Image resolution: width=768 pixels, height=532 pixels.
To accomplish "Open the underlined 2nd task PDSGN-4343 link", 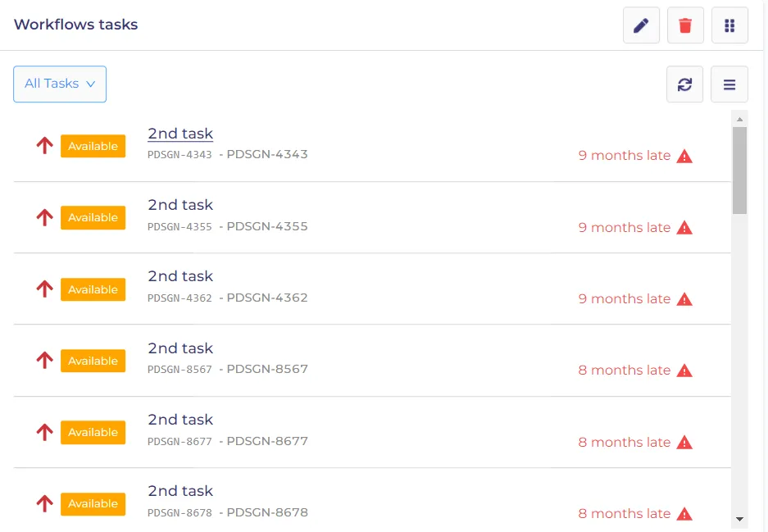I will [x=180, y=134].
